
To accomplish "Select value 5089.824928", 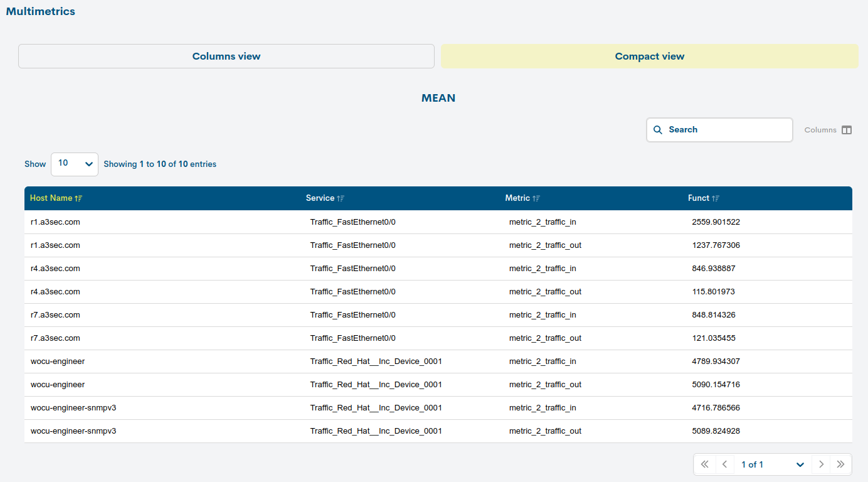I will (x=716, y=431).
